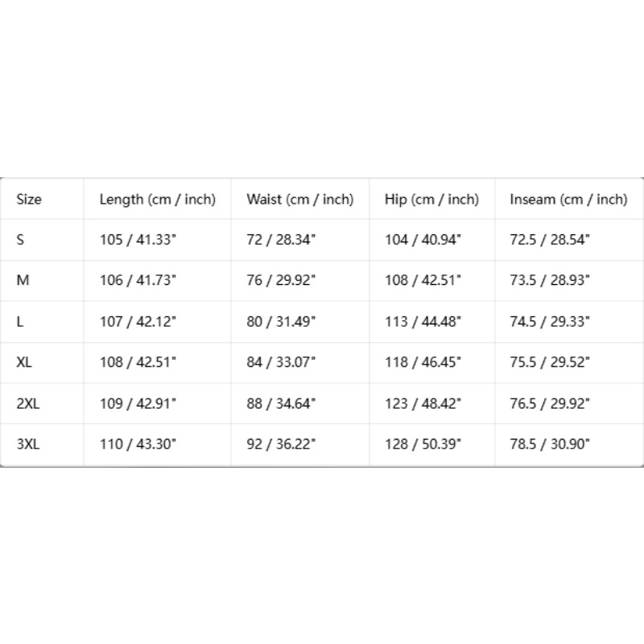The image size is (644, 644).
Task: Click the XL size row label
Action: pos(24,361)
